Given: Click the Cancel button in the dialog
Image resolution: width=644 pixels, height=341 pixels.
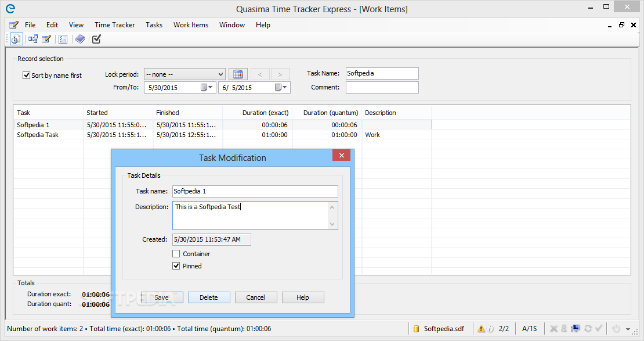Looking at the screenshot, I should (255, 297).
